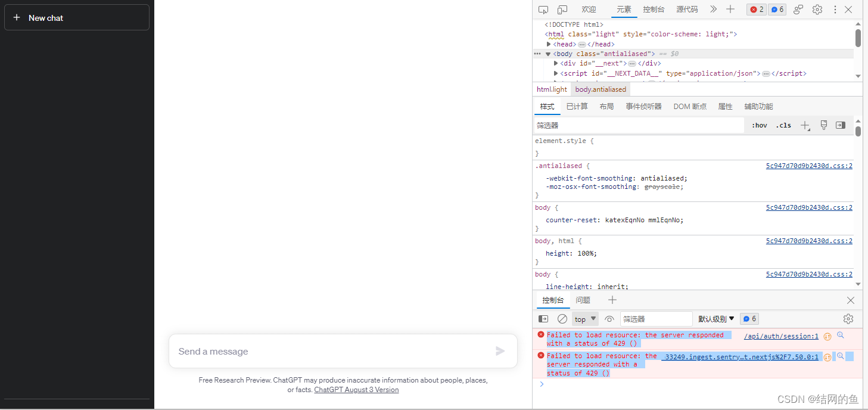Click the error icon of the sentry console message

pos(541,355)
